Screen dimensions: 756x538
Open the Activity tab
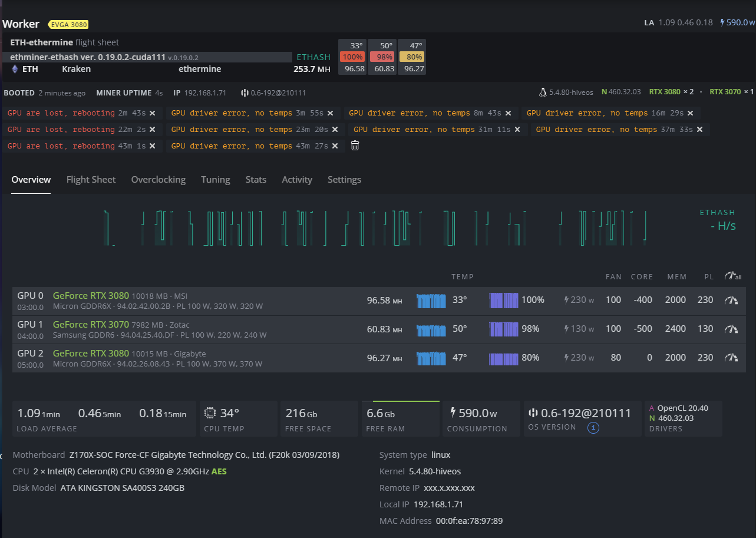click(x=297, y=180)
